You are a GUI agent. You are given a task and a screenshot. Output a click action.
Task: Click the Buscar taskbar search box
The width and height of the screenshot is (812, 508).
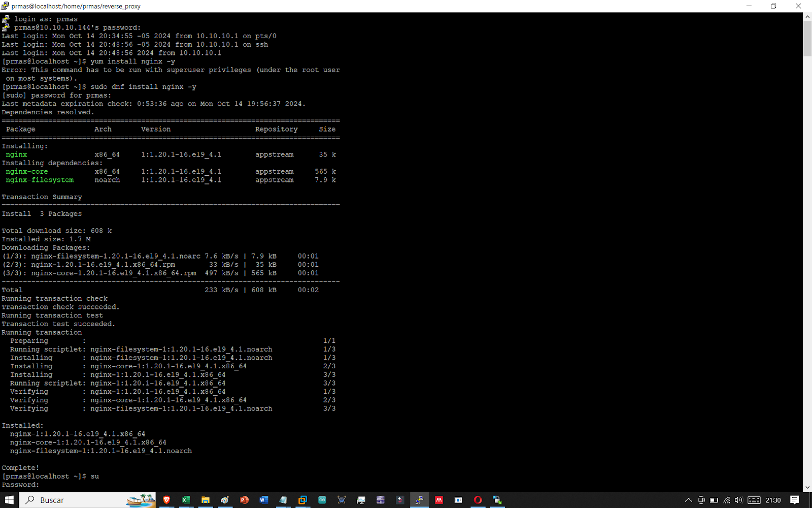pyautogui.click(x=88, y=500)
